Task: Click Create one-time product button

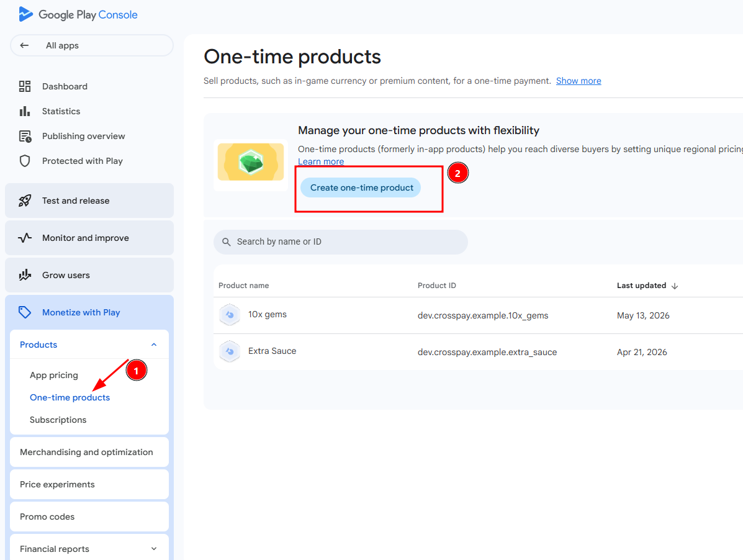Action: pos(361,187)
